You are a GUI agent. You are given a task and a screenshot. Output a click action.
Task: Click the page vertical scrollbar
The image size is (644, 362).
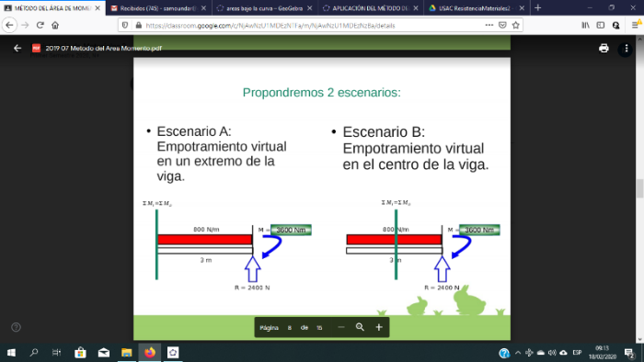tap(639, 188)
